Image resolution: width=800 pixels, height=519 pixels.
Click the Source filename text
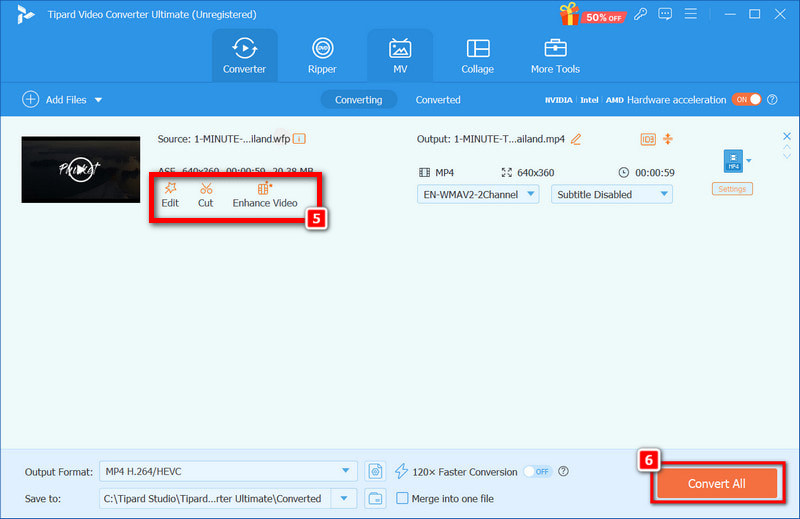pos(242,139)
